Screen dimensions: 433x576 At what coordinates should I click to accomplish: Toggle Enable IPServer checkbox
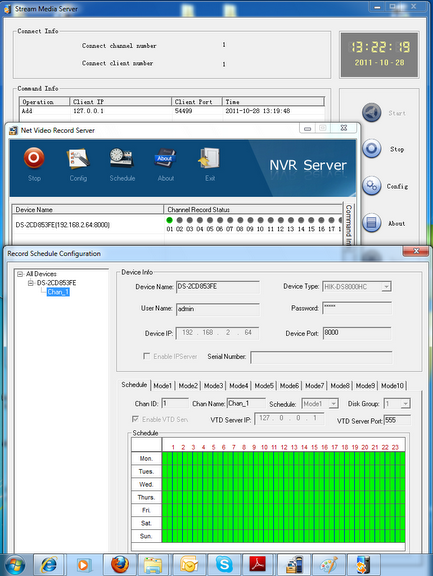click(x=146, y=356)
